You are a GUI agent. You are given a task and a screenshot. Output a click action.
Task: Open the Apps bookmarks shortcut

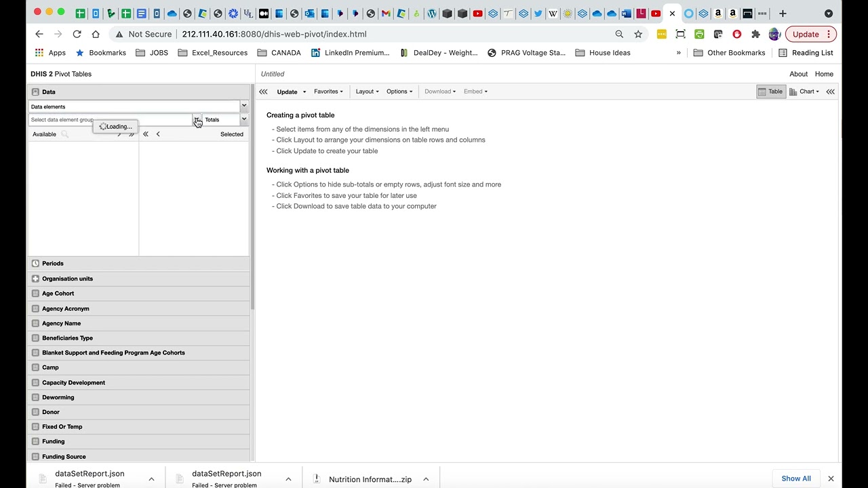50,53
